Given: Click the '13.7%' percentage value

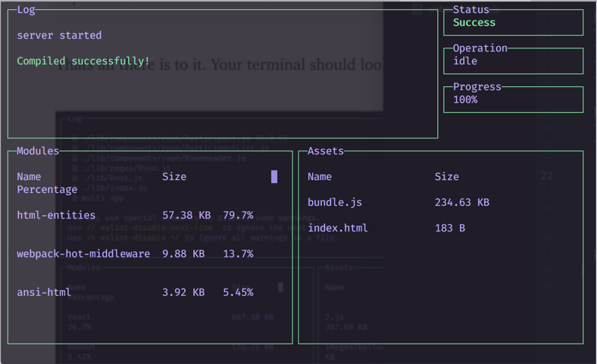Looking at the screenshot, I should tap(238, 254).
